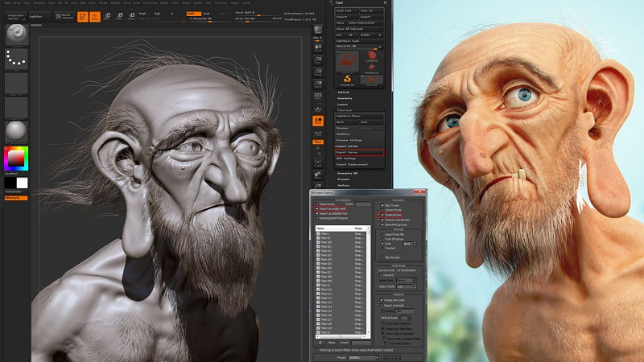
Task: Pick a color from the color picker square
Action: 15,158
